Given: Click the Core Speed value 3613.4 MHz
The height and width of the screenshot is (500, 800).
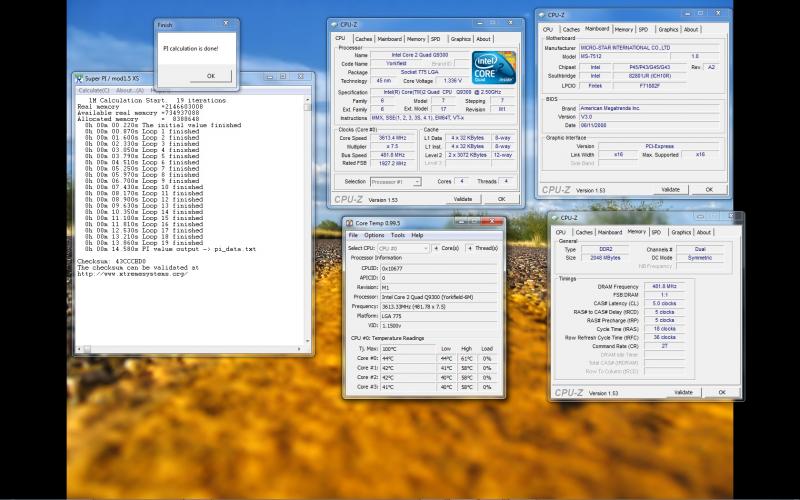Looking at the screenshot, I should click(391, 138).
